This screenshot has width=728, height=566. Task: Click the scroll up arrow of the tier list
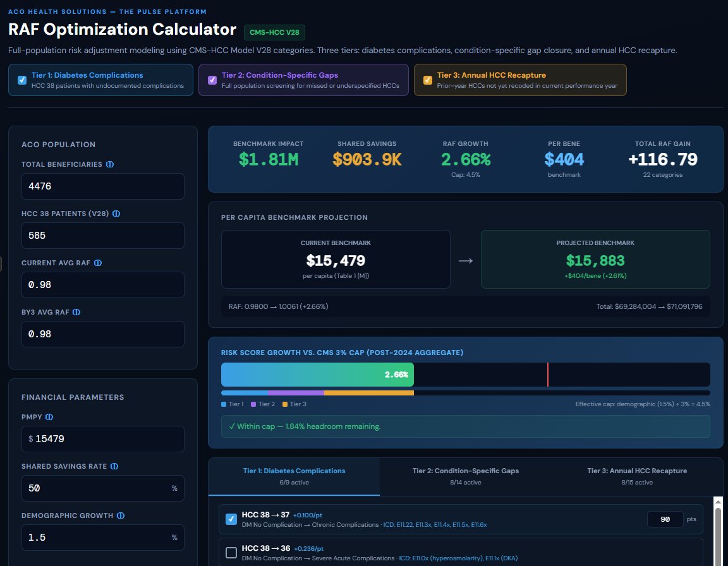tap(719, 502)
